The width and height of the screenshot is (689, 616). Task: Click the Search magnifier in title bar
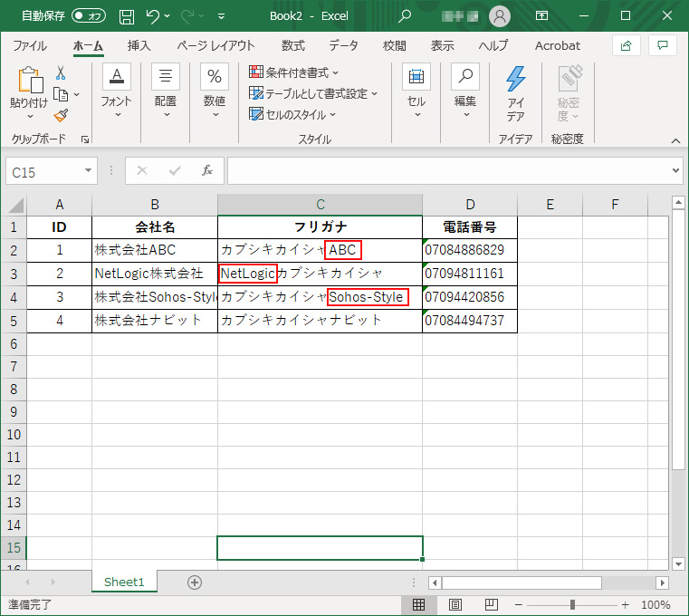point(405,16)
